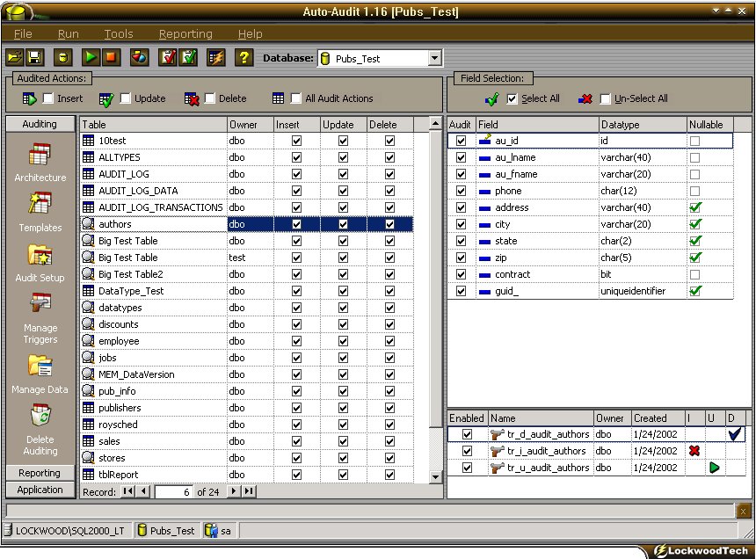Screen dimensions: 756x559
Task: Click the green Run play toolbar icon
Action: point(91,58)
